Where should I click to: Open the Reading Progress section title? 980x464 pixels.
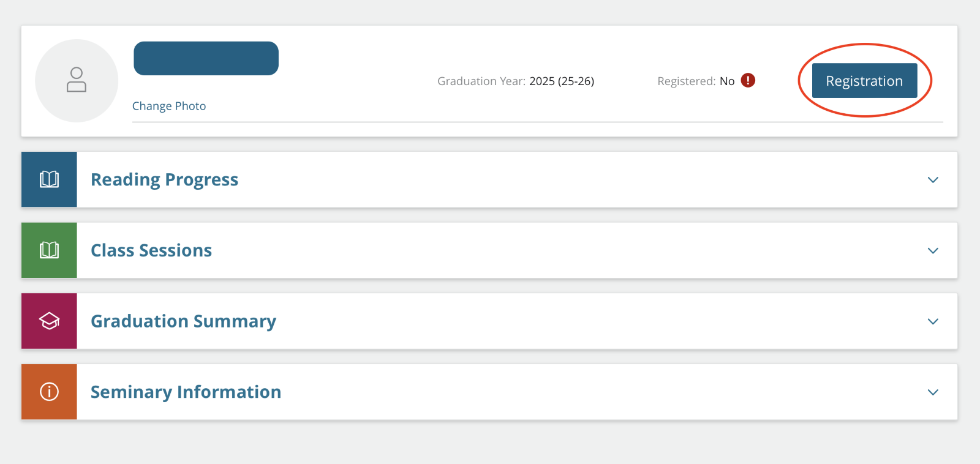(164, 179)
